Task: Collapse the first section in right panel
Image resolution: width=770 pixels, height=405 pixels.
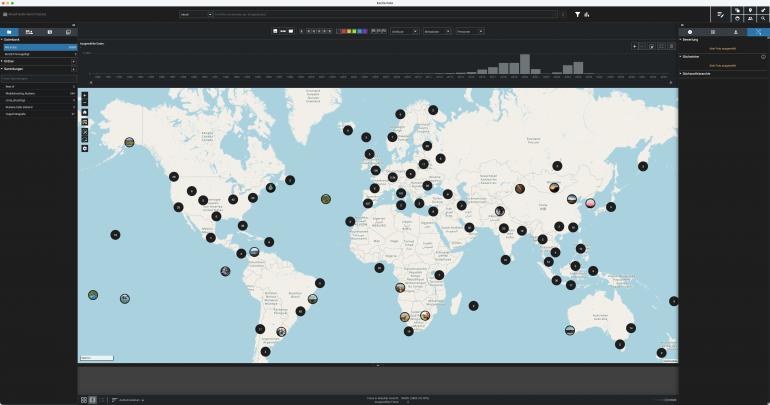Action: [681, 39]
